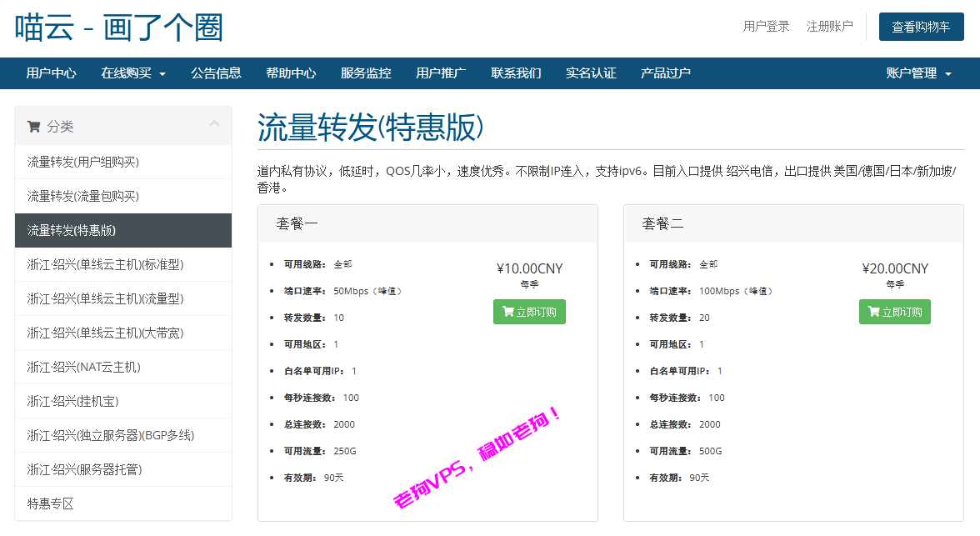Open 服务监控 from the navbar

366,73
